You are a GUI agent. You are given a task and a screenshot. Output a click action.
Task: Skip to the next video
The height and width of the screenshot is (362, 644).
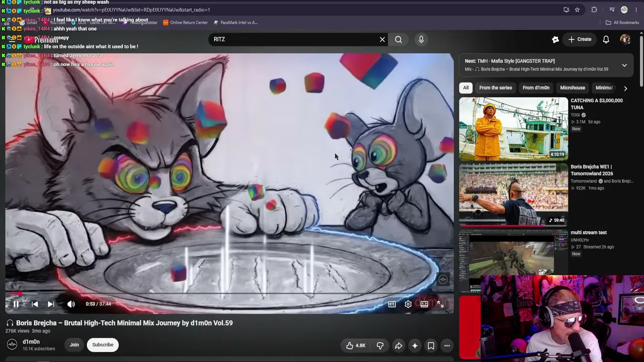tap(51, 304)
